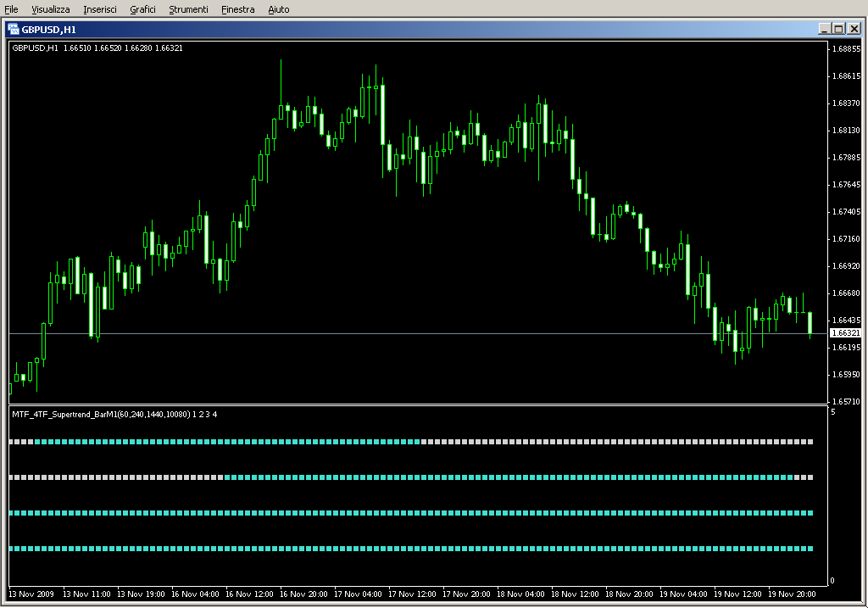The height and width of the screenshot is (608, 868).
Task: Click the 16 Nov 12:00 time label
Action: point(249,594)
